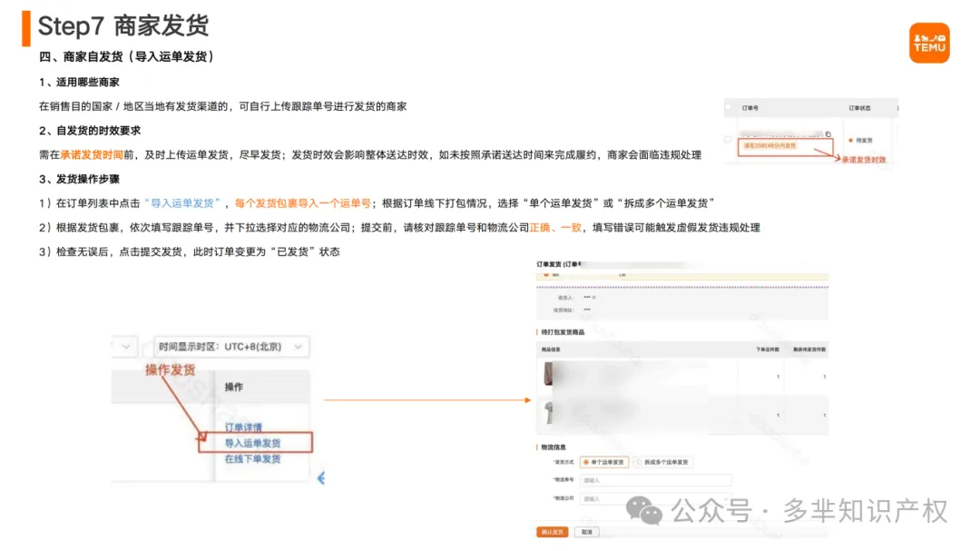Click the 操作 column header
Screen dimensions: 980x551
tap(234, 387)
